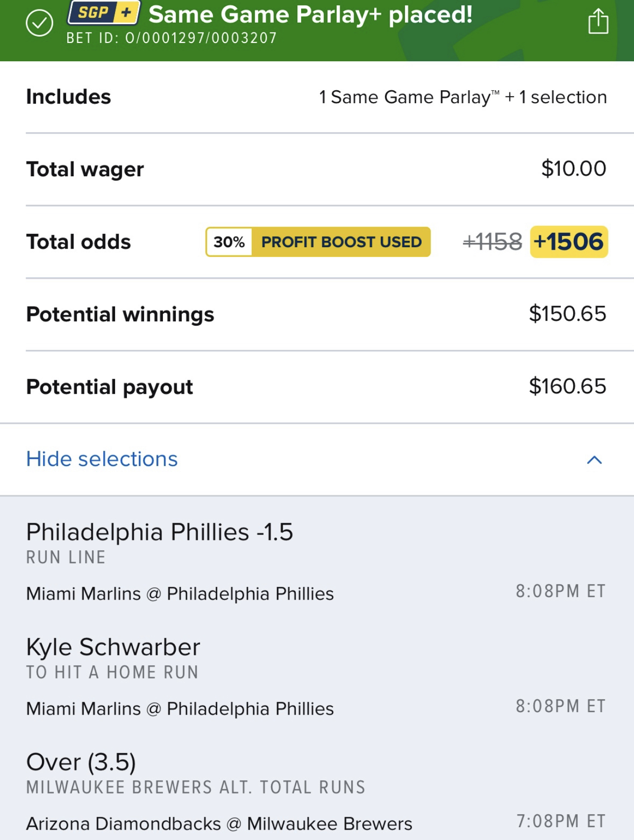This screenshot has width=634, height=840.
Task: Tap the Total wager $10.00 amount
Action: [573, 169]
